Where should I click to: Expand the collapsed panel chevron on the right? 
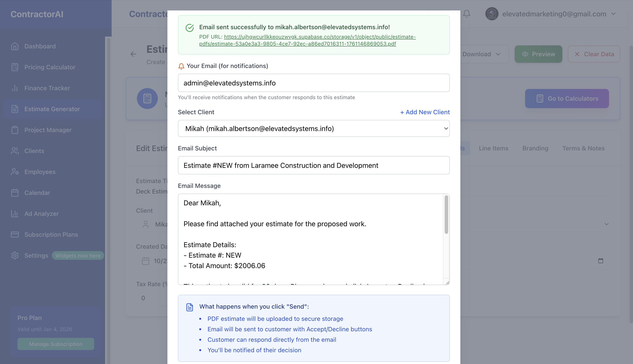coord(606,224)
